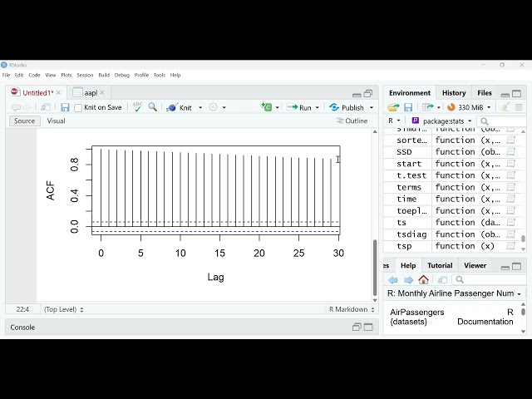Click the Publish button
Viewport: 532px width, 399px height.
tap(347, 107)
